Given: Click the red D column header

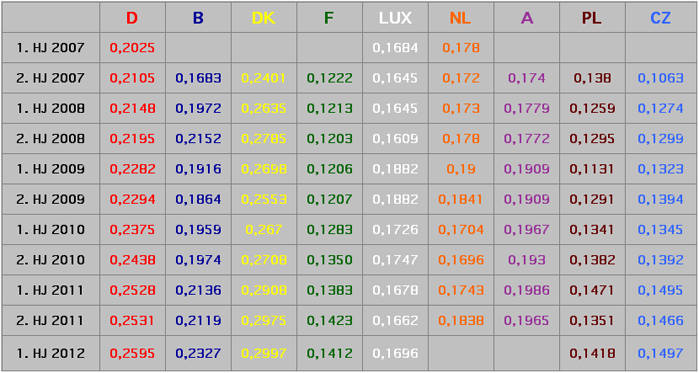Looking at the screenshot, I should tap(132, 18).
